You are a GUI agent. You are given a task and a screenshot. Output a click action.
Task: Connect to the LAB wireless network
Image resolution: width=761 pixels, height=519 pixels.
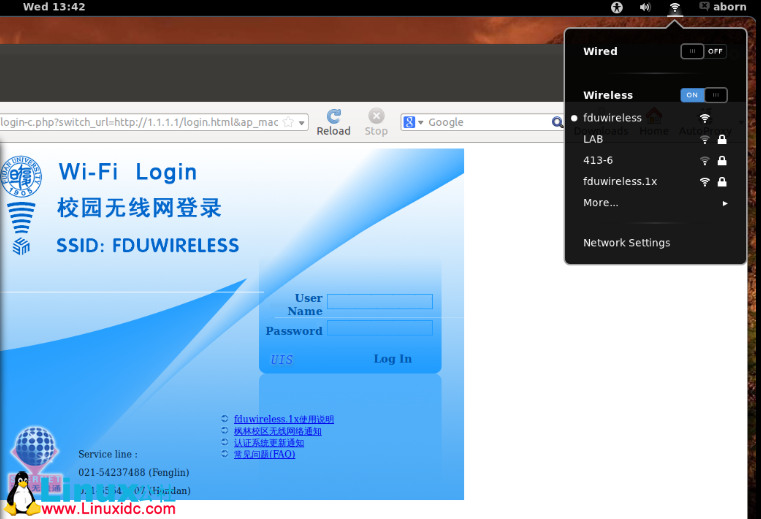coord(593,140)
